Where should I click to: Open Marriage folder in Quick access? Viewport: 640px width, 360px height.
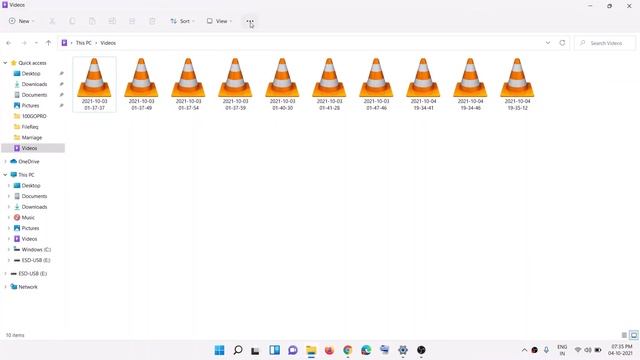click(x=33, y=138)
